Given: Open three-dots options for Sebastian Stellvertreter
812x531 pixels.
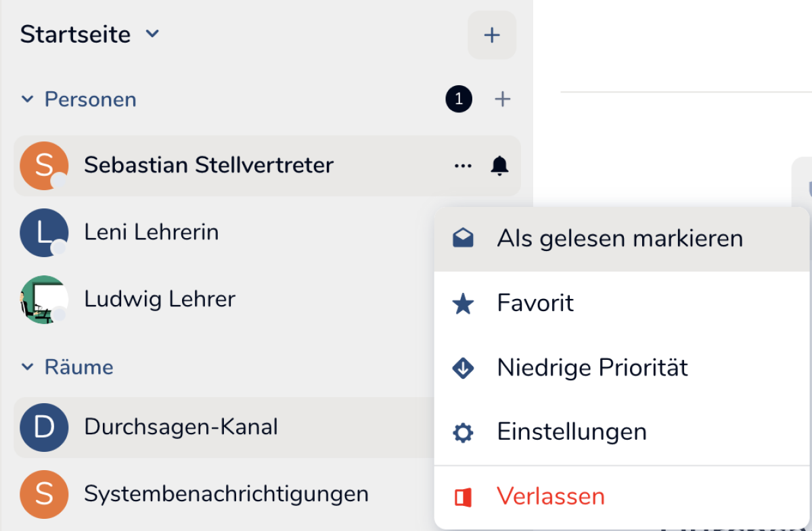Looking at the screenshot, I should (x=463, y=166).
